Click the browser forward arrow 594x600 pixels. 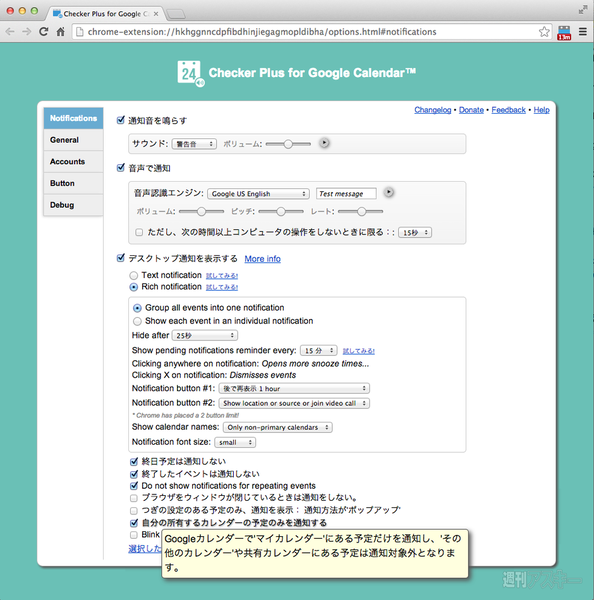point(26,32)
